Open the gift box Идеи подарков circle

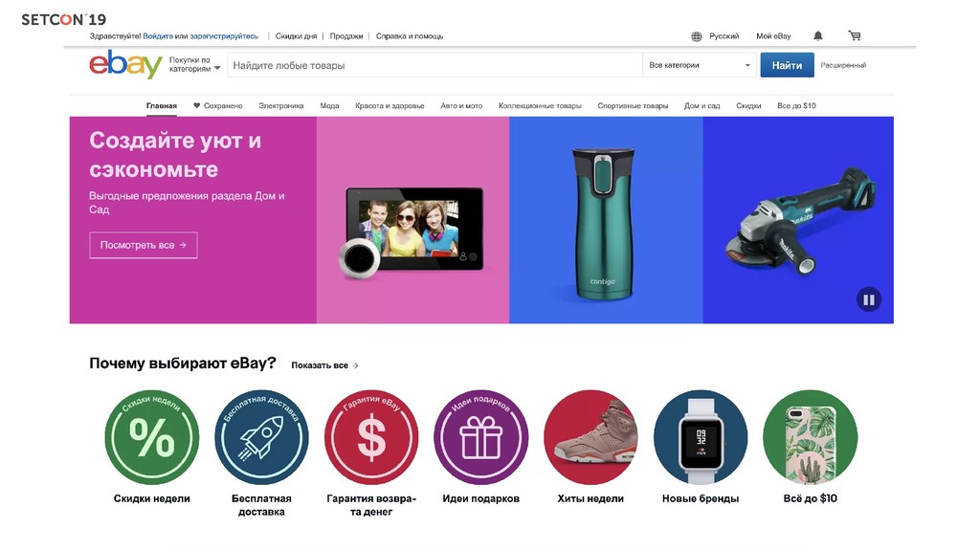tap(480, 436)
